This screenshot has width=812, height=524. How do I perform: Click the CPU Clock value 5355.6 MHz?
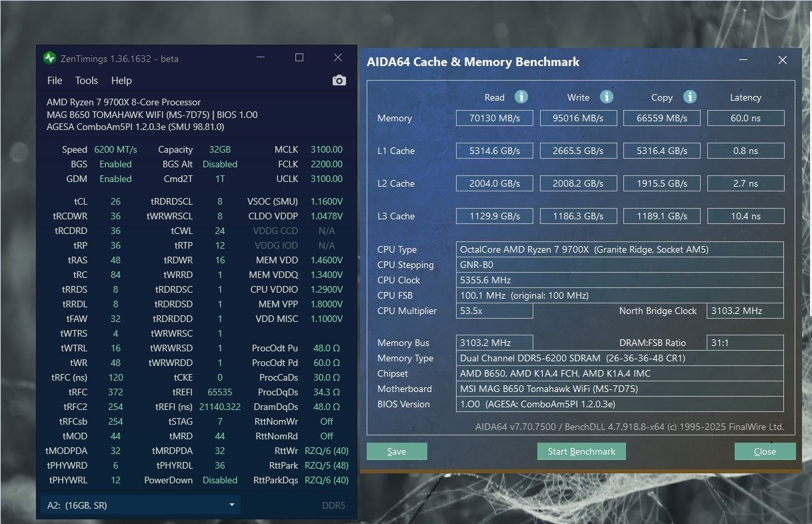pyautogui.click(x=620, y=280)
